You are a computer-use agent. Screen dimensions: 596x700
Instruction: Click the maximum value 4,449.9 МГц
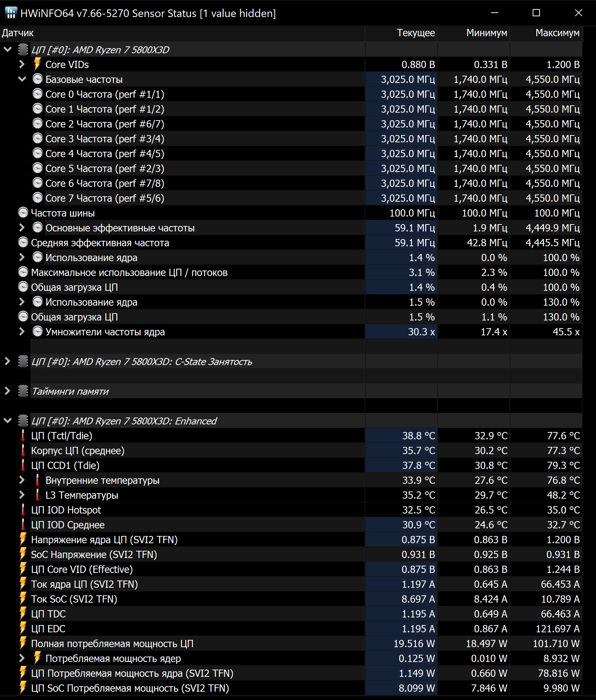(x=553, y=228)
